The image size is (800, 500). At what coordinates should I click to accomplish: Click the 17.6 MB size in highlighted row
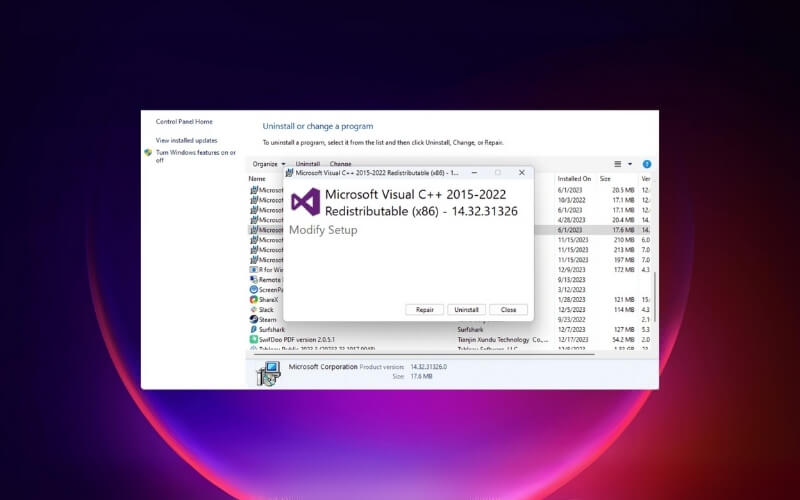click(623, 230)
